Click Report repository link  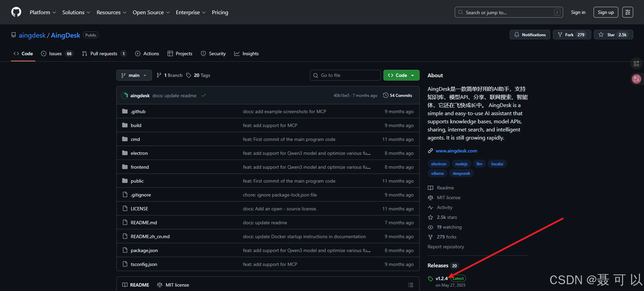coord(446,247)
